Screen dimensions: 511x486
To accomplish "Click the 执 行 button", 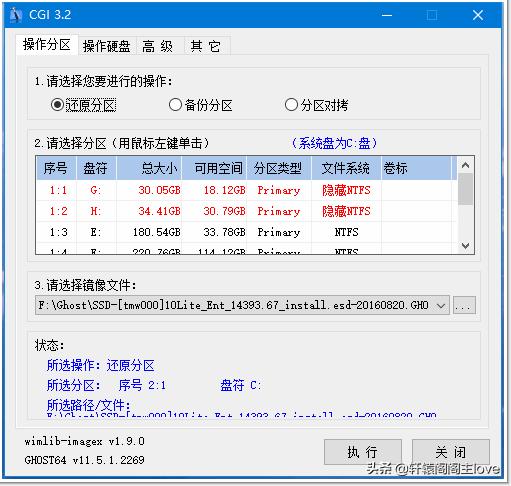I will click(x=362, y=452).
